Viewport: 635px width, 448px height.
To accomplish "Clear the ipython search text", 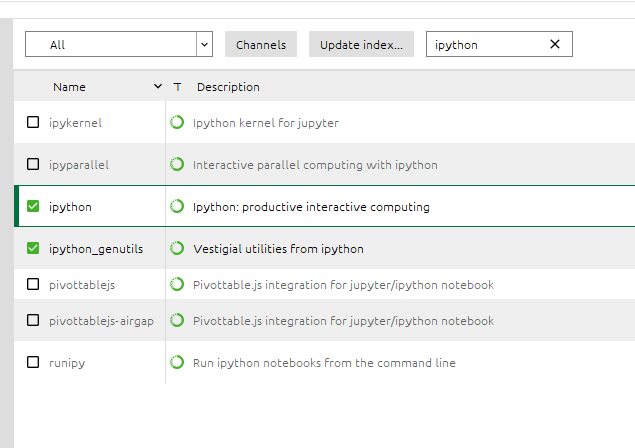I will pos(555,44).
